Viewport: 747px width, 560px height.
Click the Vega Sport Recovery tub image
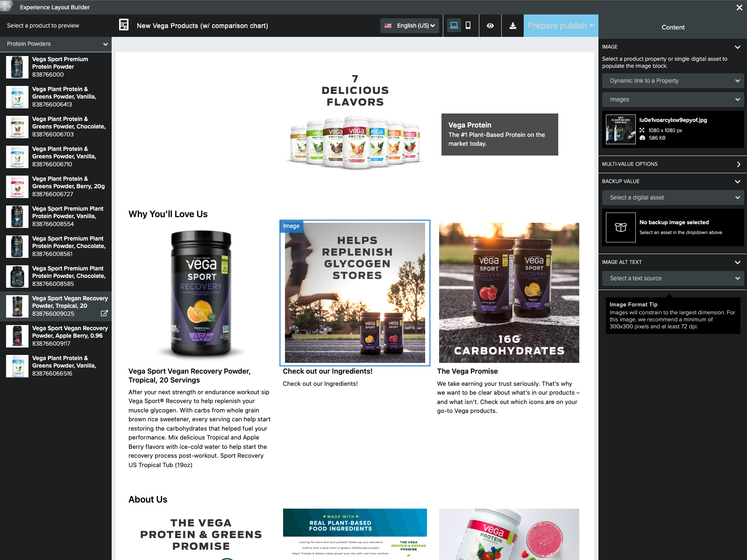[201, 294]
